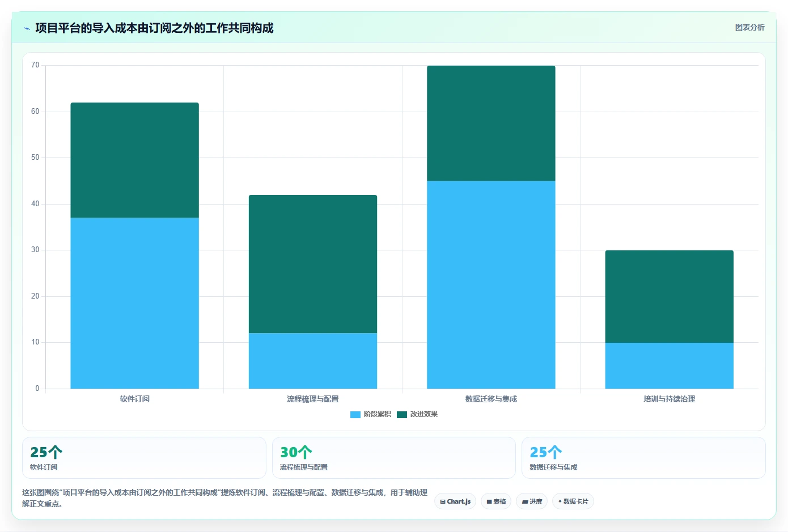788x532 pixels.
Task: Toggle the 改进效果 legend color box
Action: 402,415
